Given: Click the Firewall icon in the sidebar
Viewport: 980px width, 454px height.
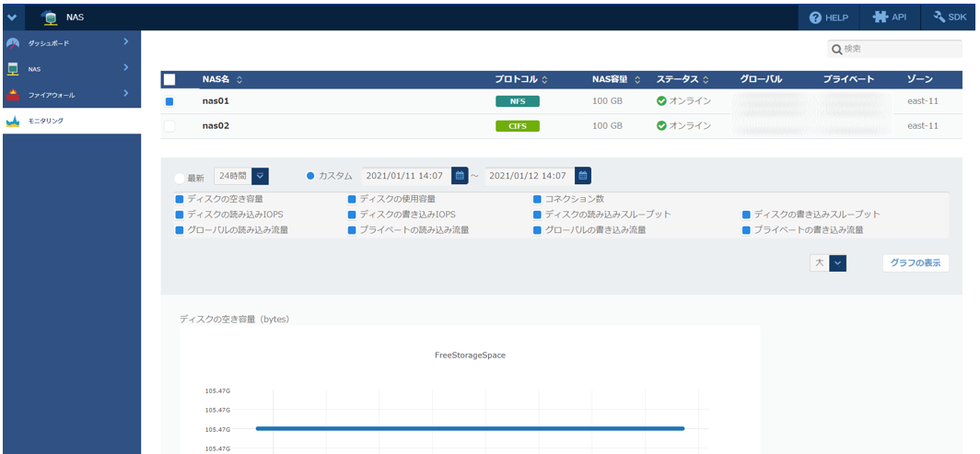Looking at the screenshot, I should [13, 95].
